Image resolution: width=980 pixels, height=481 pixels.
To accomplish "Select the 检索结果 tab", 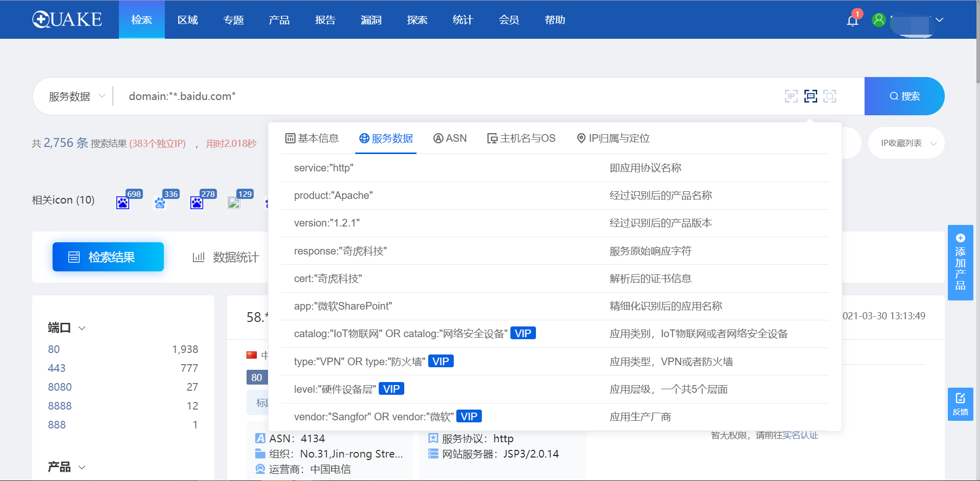I will click(x=108, y=257).
